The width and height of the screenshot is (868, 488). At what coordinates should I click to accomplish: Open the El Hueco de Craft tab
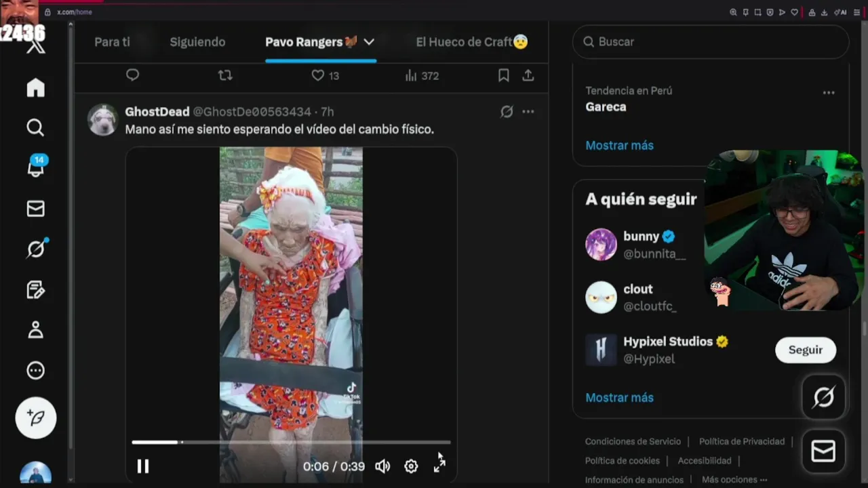coord(472,42)
